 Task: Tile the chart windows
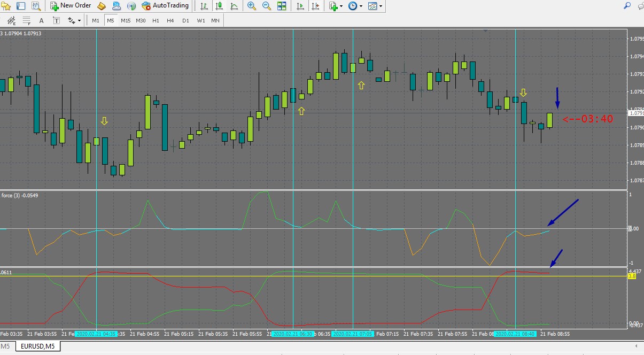(x=282, y=6)
